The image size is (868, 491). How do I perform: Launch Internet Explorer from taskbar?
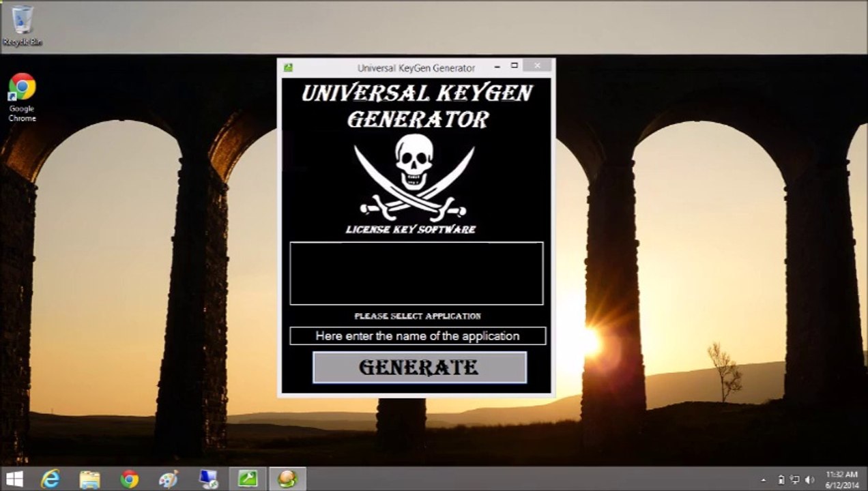point(50,479)
